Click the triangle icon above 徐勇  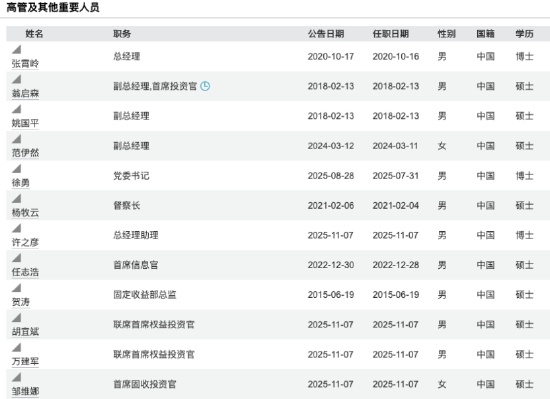click(16, 169)
